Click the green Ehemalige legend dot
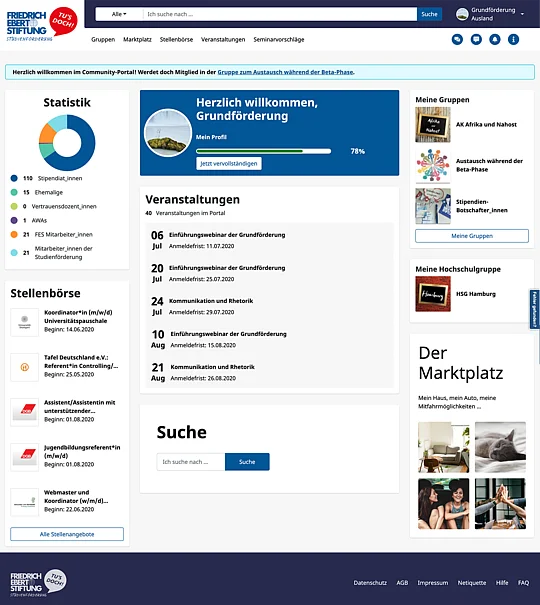This screenshot has width=540, height=605. (14, 192)
